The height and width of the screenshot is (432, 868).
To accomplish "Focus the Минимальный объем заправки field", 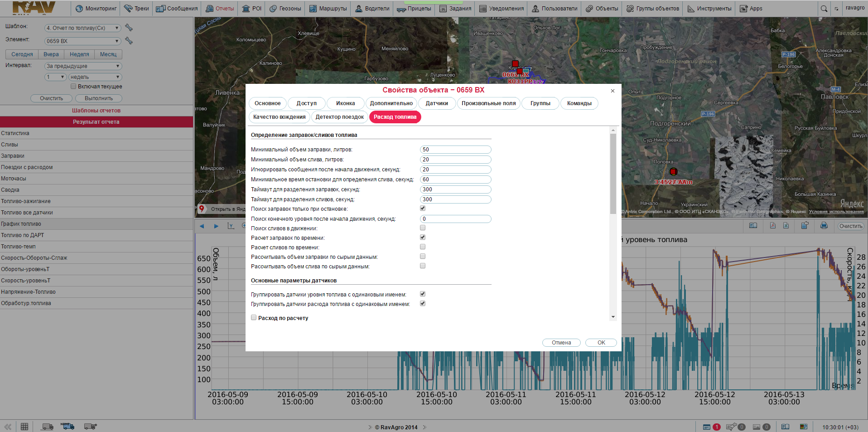I will tap(455, 150).
